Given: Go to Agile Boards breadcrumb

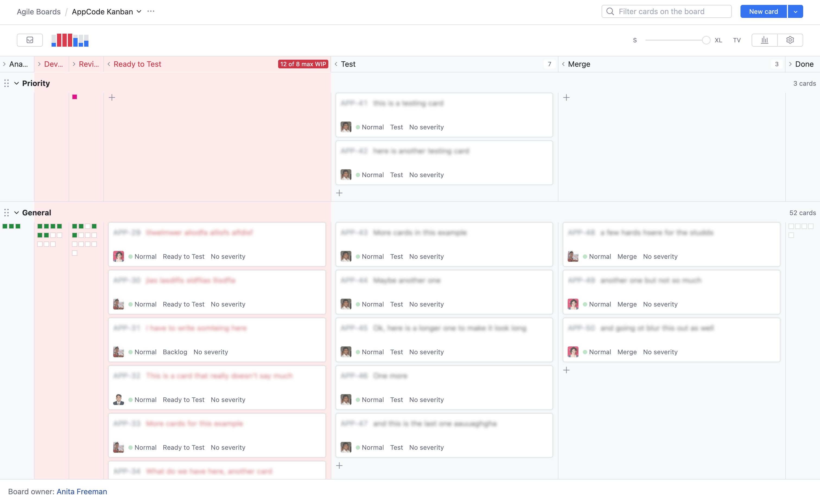Looking at the screenshot, I should pos(39,12).
